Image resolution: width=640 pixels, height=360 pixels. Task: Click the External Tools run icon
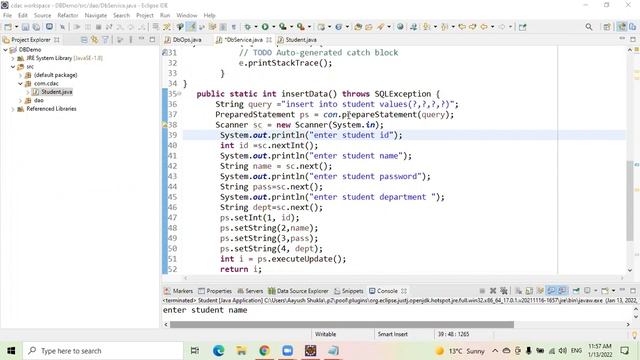300,27
